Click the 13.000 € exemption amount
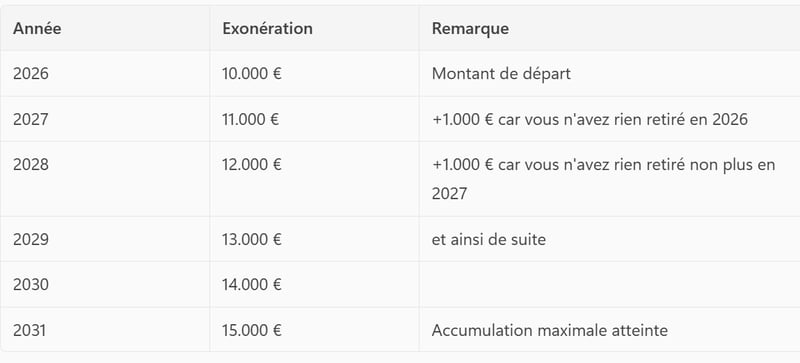Screen dimensions: 800x363 coord(252,239)
